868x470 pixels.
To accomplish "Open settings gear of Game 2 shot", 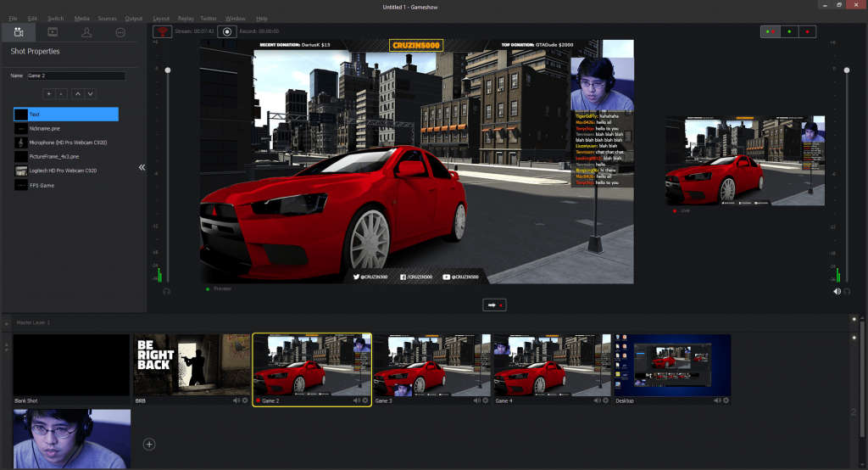I will coord(365,400).
